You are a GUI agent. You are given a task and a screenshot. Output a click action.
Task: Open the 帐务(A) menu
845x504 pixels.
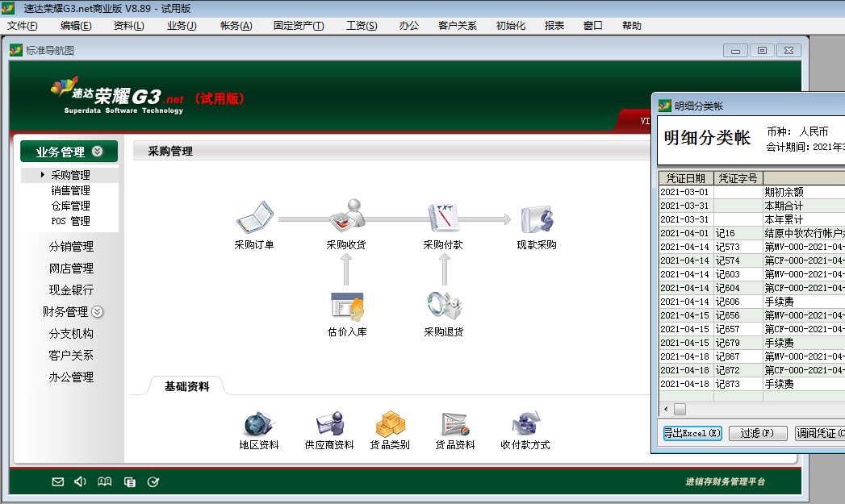[236, 26]
